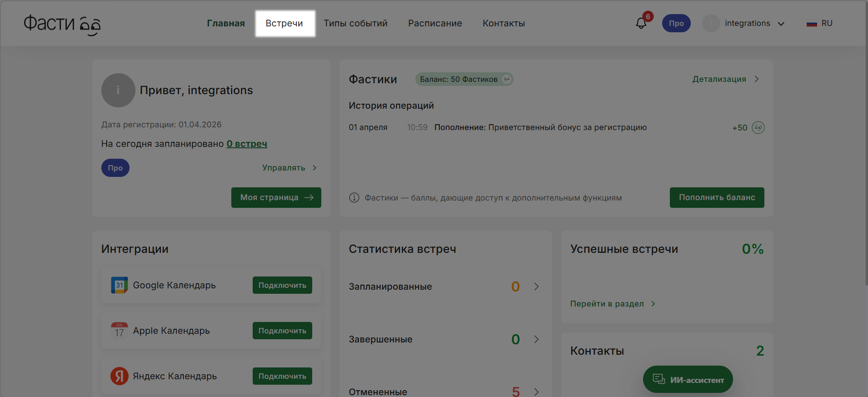
Task: Open the ИИ-ассистент chat
Action: (x=688, y=379)
